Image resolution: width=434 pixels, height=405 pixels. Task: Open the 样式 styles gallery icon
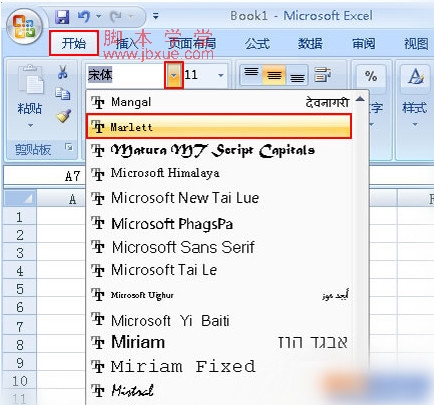coord(415,77)
